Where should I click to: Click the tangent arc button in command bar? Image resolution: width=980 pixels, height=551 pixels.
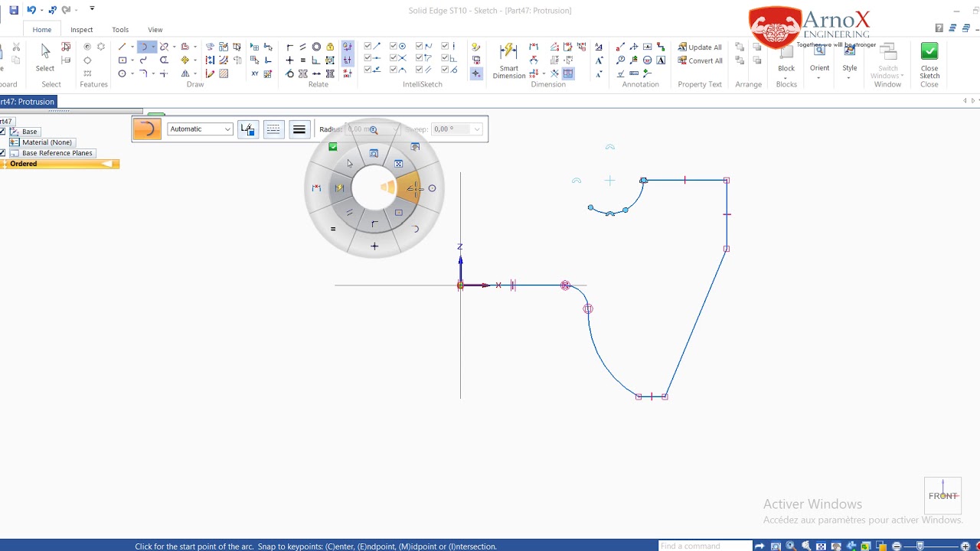click(x=147, y=129)
